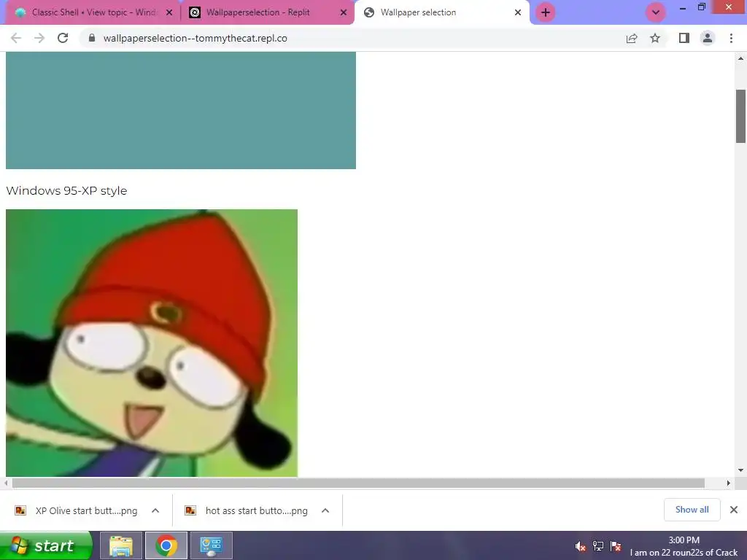This screenshot has width=747, height=560.
Task: Go forward to the next page
Action: [x=39, y=38]
